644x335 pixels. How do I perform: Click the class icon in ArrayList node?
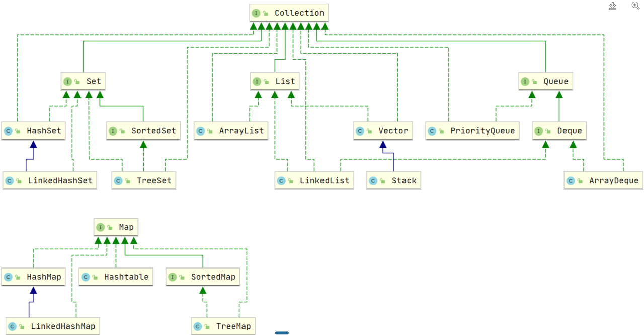200,131
